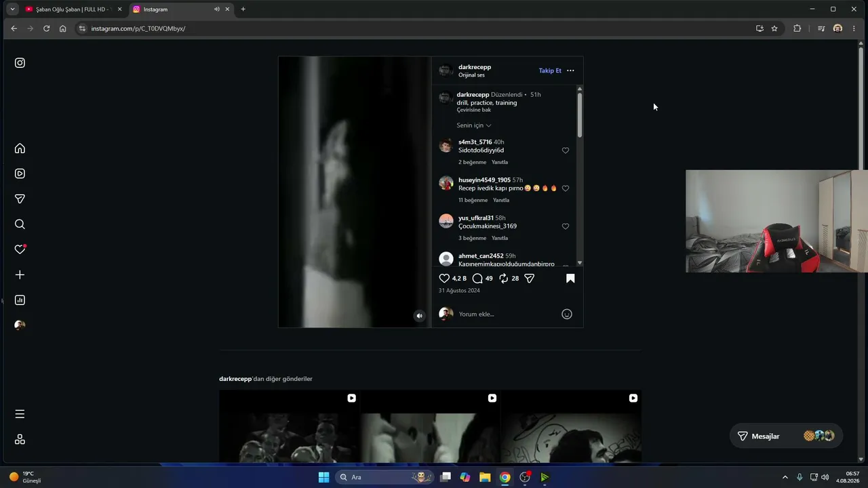Screen dimensions: 868x488
Task: Open weather widget 19°C Güneşli
Action: [x=25, y=477]
